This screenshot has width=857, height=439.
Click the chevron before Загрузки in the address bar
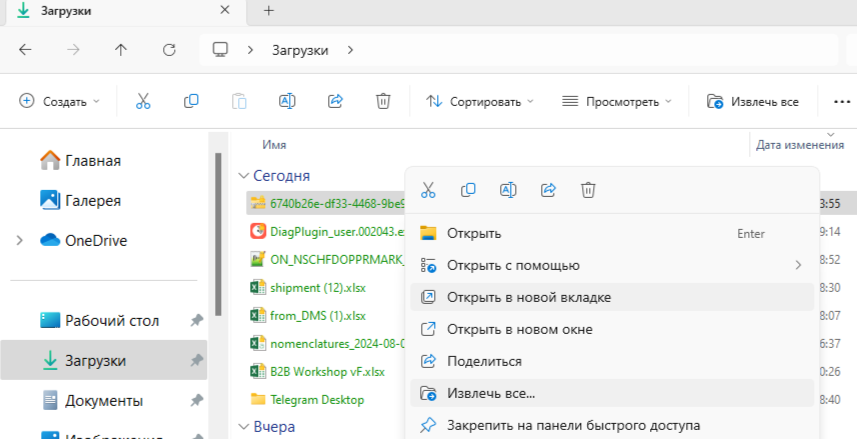pyautogui.click(x=250, y=50)
